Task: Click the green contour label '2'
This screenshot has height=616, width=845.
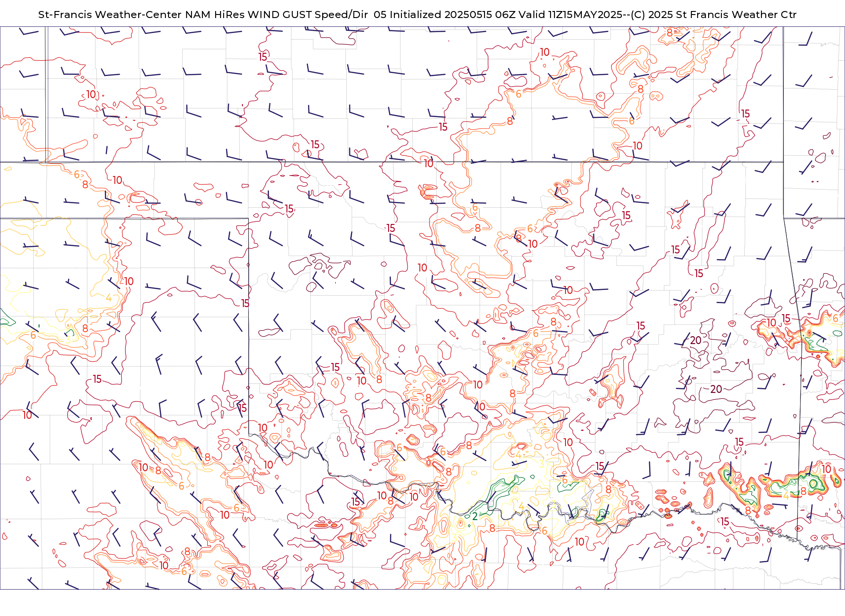Action: (475, 516)
